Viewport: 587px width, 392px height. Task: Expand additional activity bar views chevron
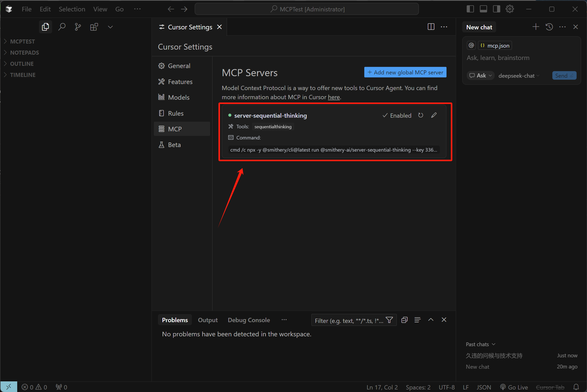(x=110, y=27)
